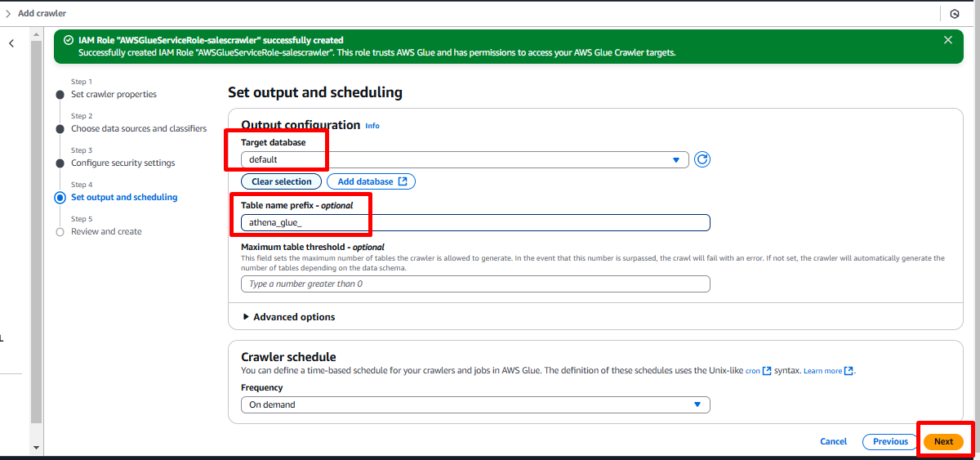Click the Maximum table threshold field
The image size is (980, 460).
pyautogui.click(x=474, y=284)
